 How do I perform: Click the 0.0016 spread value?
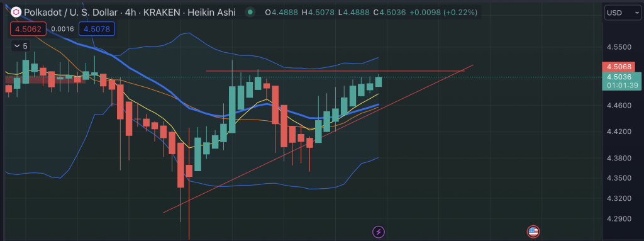(x=62, y=29)
